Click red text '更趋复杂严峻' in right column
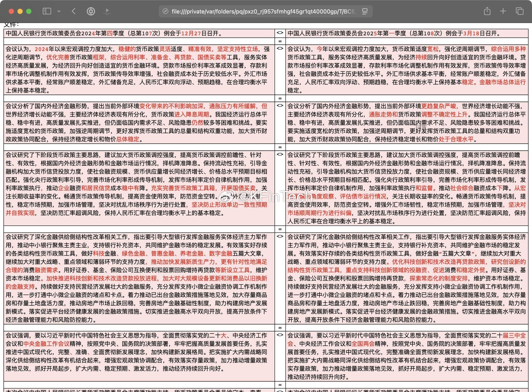Viewport: 532px width, 392px height. [x=439, y=106]
